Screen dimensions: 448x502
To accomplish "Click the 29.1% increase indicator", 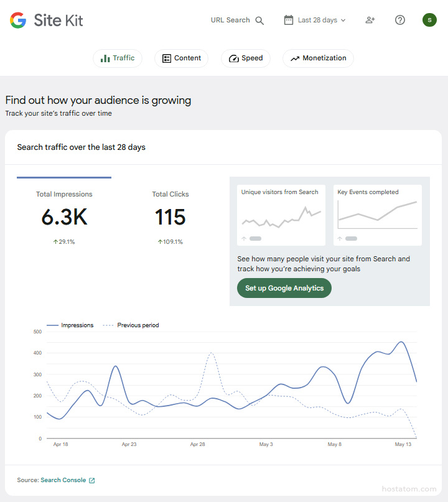I will click(x=64, y=242).
